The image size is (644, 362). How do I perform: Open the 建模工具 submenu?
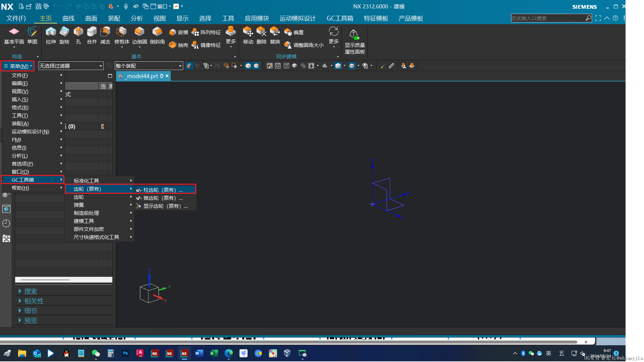point(99,221)
